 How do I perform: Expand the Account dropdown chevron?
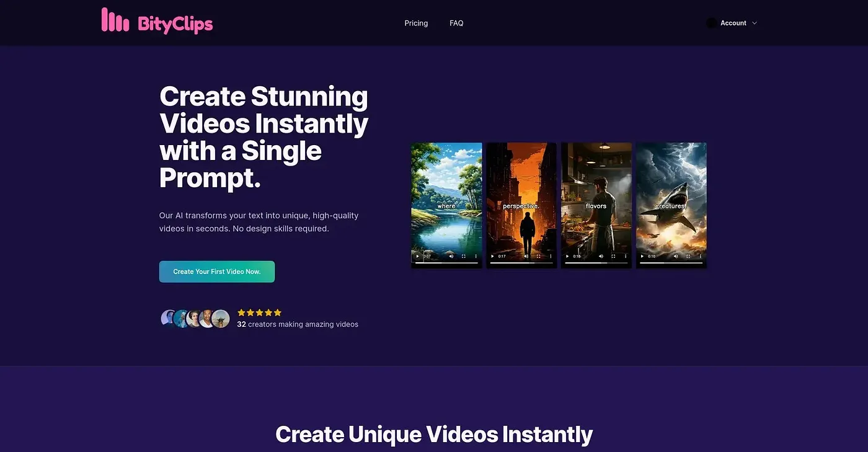(755, 23)
